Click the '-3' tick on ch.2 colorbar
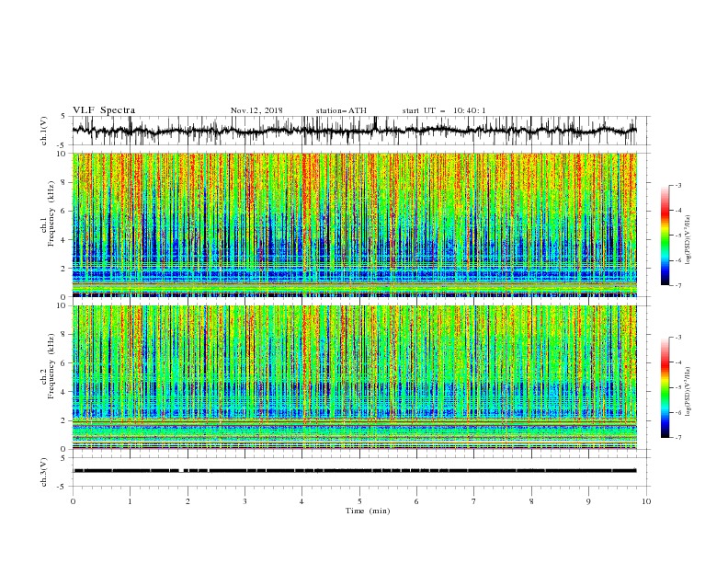The image size is (728, 563). (677, 338)
